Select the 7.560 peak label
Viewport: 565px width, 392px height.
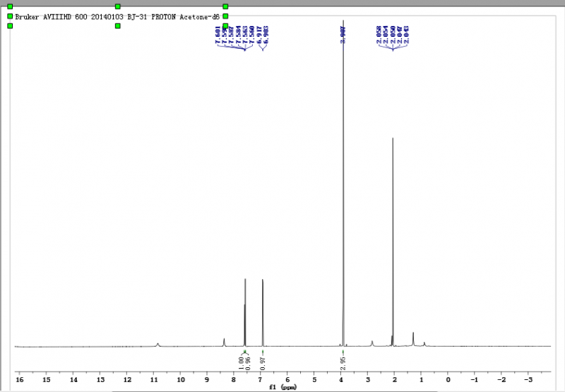coord(252,35)
